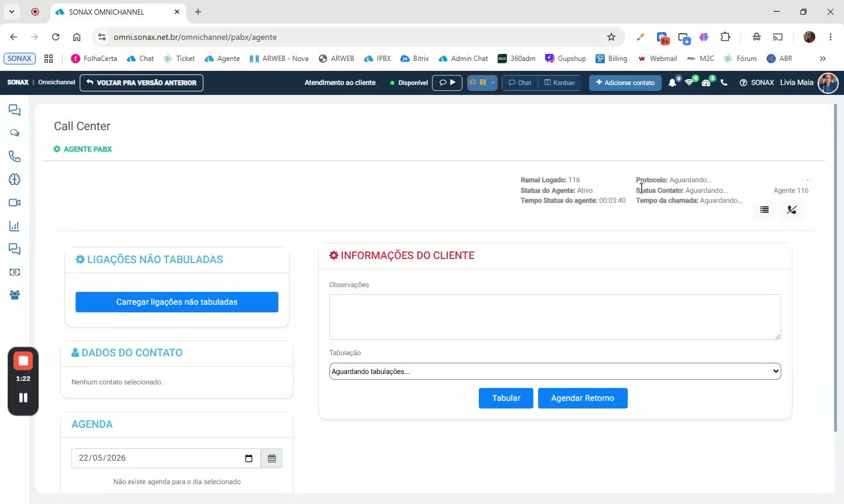Screen dimensions: 844x504
Task: Open the users group sidebar icon
Action: [x=15, y=295]
